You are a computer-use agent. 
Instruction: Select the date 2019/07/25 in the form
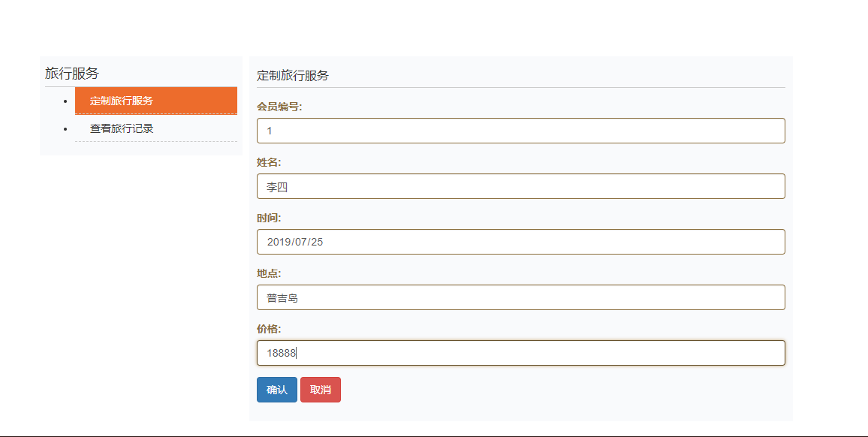[x=295, y=241]
